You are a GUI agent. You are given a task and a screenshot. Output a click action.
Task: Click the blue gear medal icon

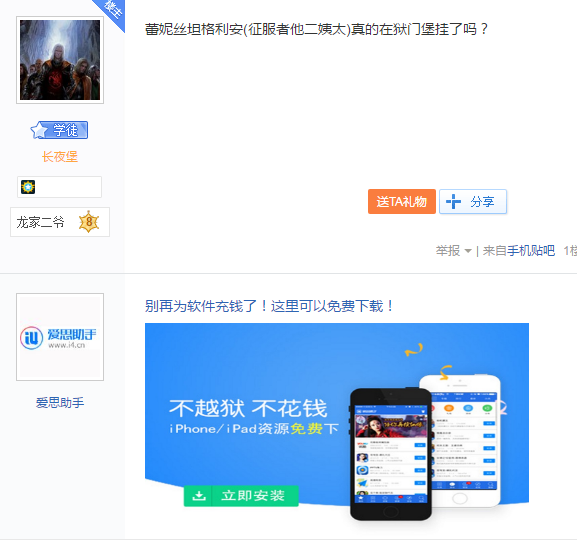point(28,187)
